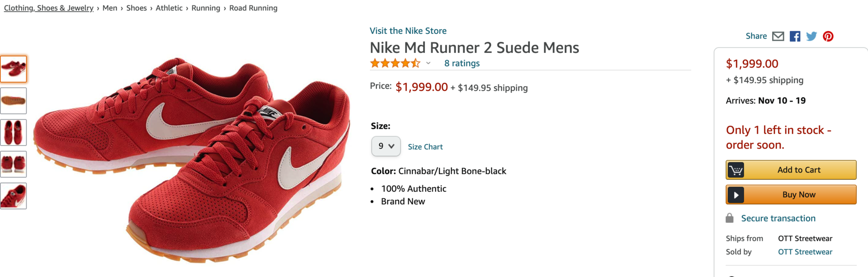Image resolution: width=868 pixels, height=277 pixels.
Task: Click the orange star rating icons
Action: tap(395, 63)
